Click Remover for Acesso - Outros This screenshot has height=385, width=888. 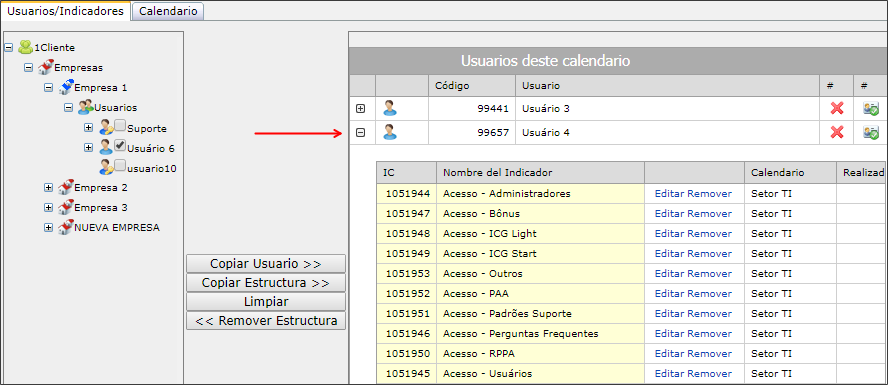click(x=710, y=273)
